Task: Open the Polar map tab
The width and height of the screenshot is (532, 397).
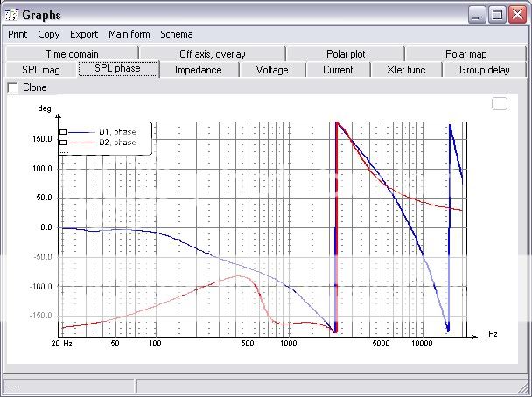Action: point(465,54)
